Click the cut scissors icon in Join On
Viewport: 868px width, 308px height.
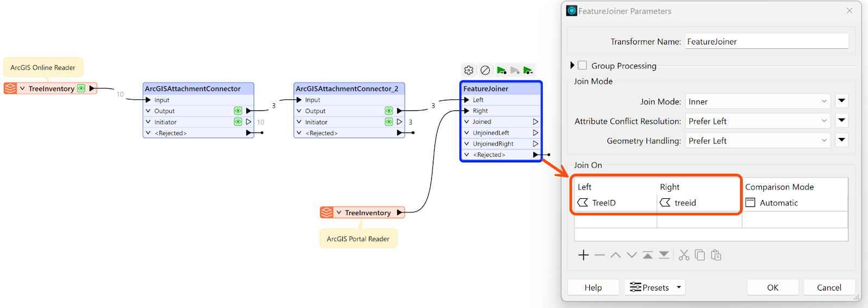pyautogui.click(x=684, y=255)
